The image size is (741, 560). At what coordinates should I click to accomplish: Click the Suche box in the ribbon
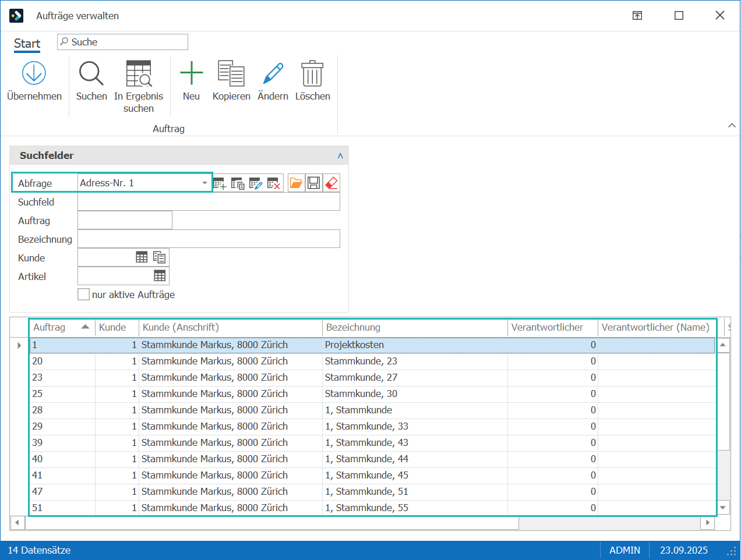coord(122,42)
